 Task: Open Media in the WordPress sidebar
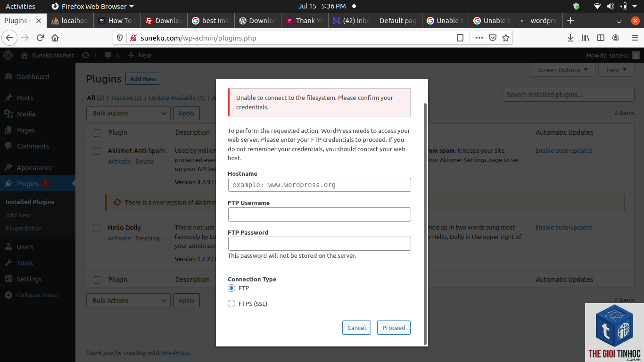click(x=26, y=114)
